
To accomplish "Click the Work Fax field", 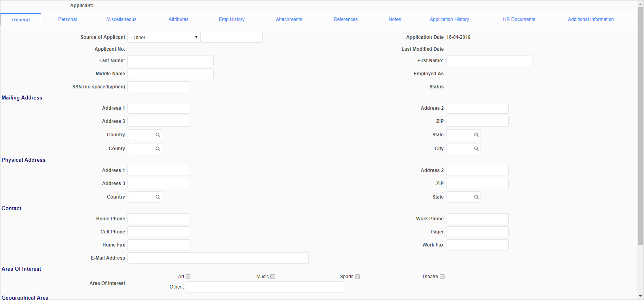I will coord(477,245).
